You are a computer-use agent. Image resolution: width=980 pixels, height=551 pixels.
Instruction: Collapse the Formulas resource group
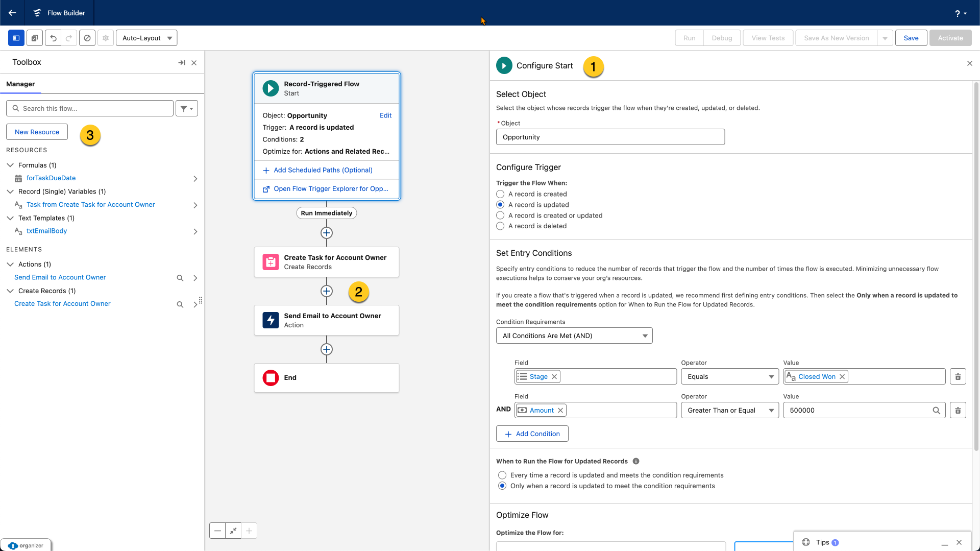click(x=10, y=165)
